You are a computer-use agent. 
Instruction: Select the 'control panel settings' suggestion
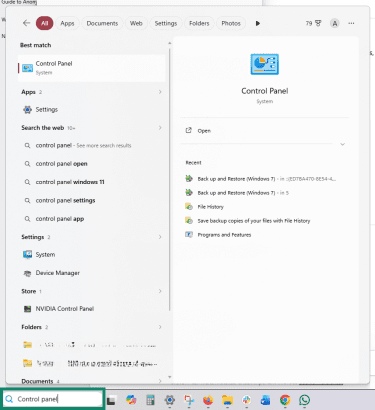coord(91,200)
